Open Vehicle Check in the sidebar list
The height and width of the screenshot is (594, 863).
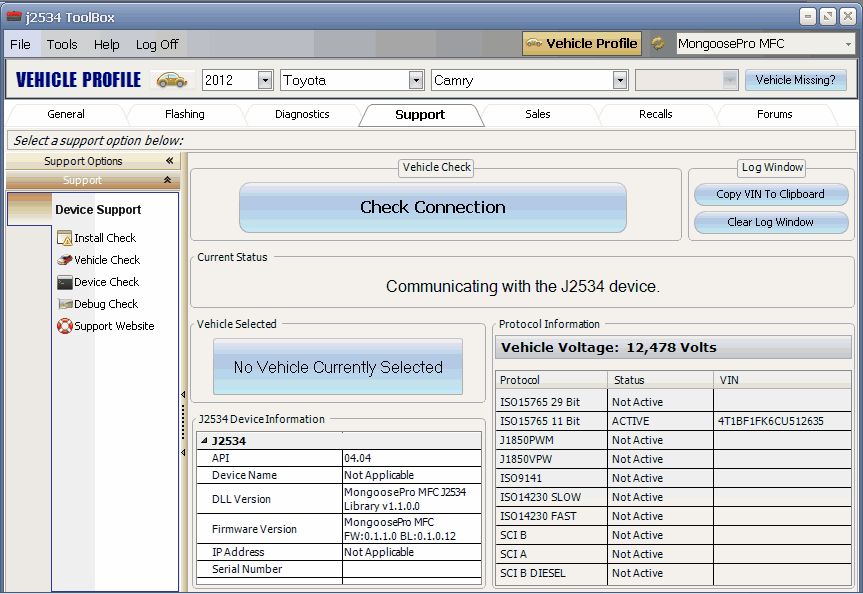pos(107,260)
